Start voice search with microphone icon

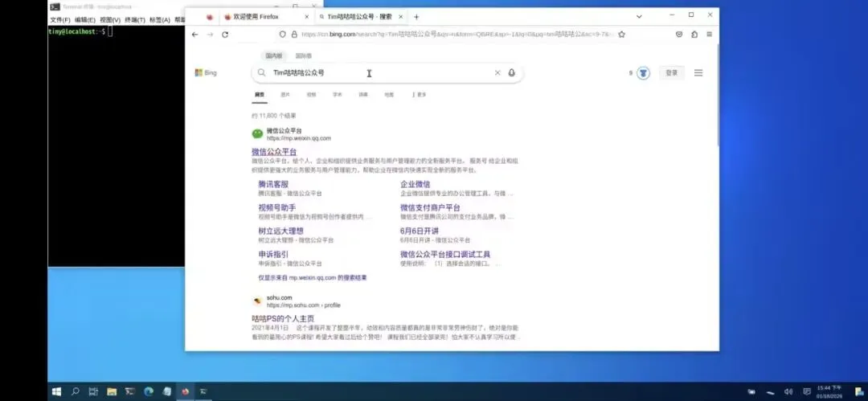tap(511, 72)
